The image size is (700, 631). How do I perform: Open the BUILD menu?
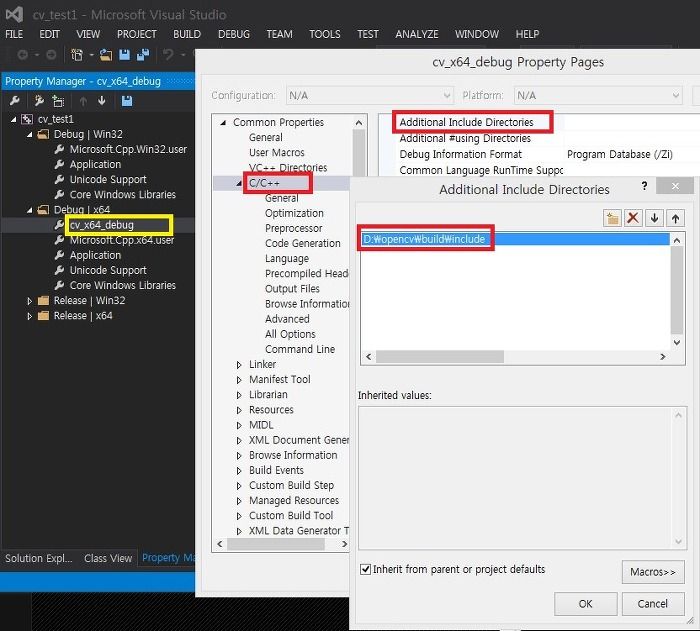point(187,34)
